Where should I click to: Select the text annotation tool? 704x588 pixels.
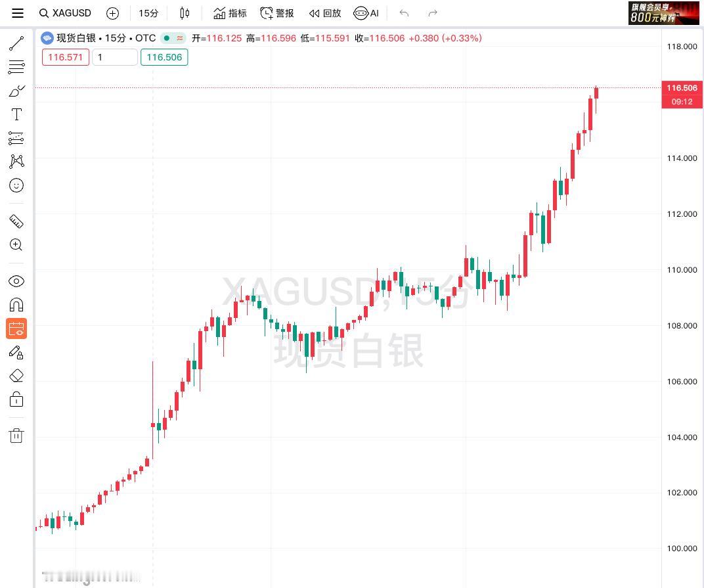[16, 114]
